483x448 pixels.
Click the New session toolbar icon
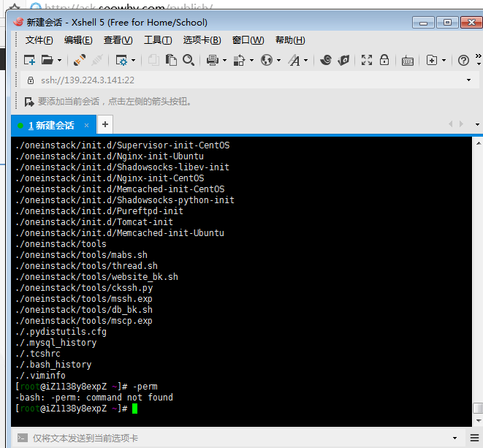(x=29, y=60)
